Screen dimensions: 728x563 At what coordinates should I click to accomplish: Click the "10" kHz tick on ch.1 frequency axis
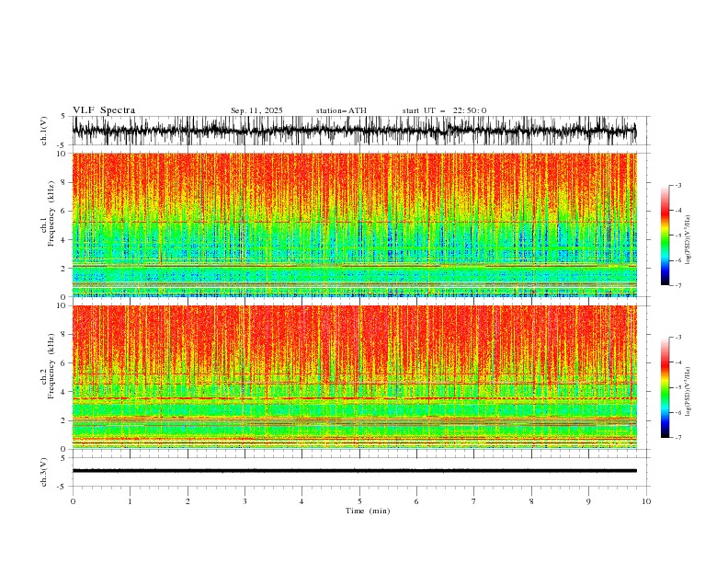coord(62,154)
